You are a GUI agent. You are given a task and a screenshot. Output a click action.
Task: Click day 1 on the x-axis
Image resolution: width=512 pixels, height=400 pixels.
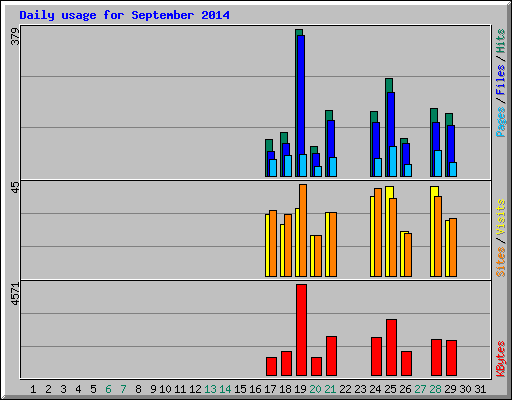pos(33,389)
